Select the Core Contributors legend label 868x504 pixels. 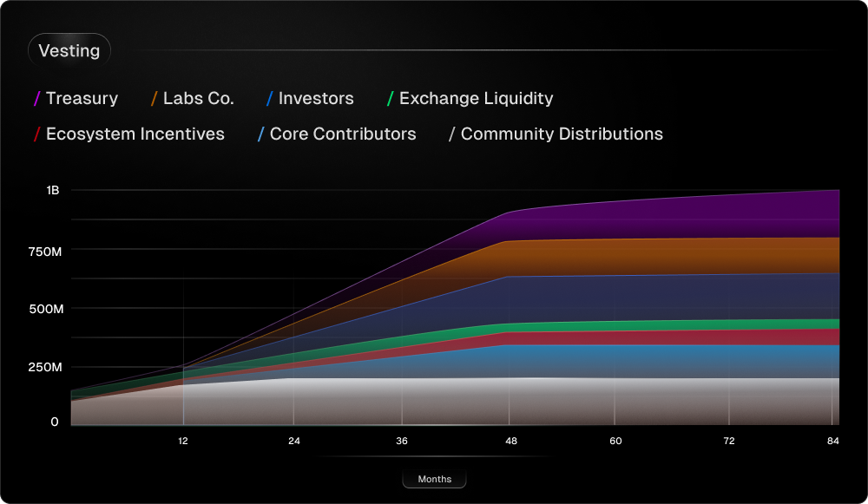coord(337,134)
